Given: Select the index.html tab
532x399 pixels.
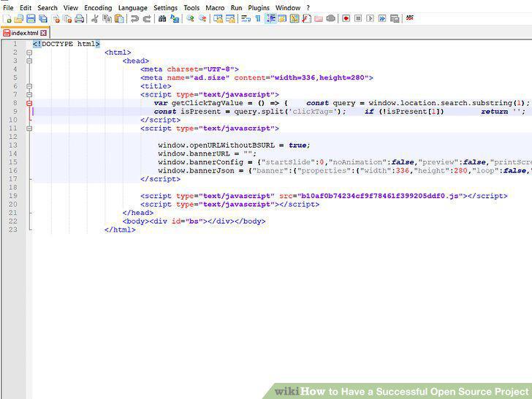Looking at the screenshot, I should pyautogui.click(x=24, y=33).
